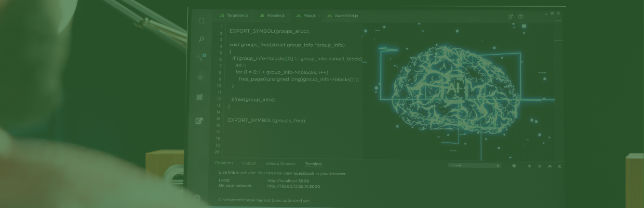
Task: Click line number 10 in gutter
Action: tap(219, 85)
